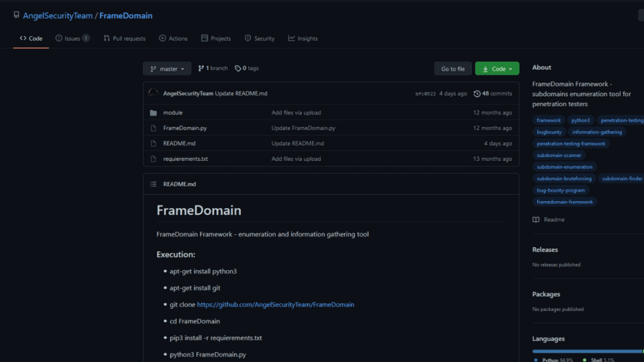The height and width of the screenshot is (362, 644).
Task: Open the Pull requests tab
Action: pyautogui.click(x=125, y=38)
